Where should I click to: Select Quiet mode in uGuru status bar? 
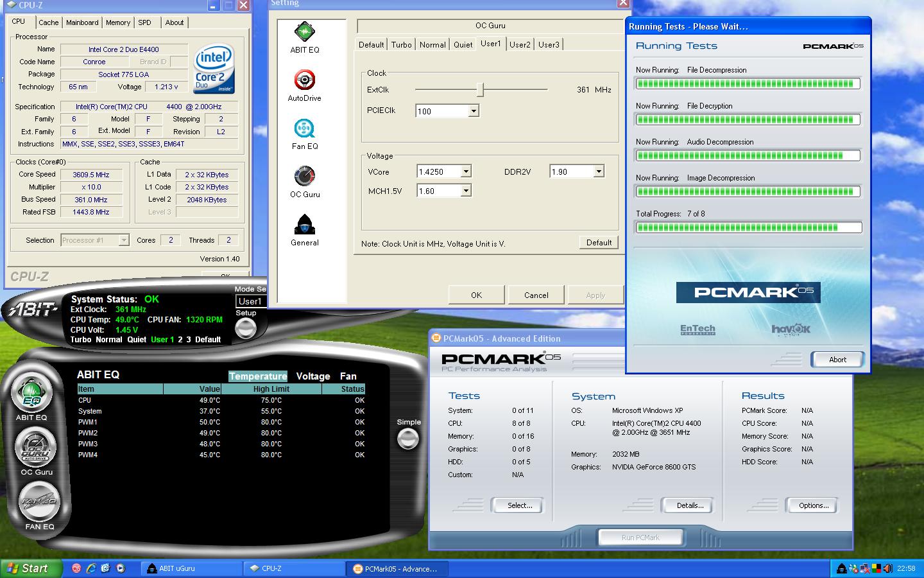(137, 339)
